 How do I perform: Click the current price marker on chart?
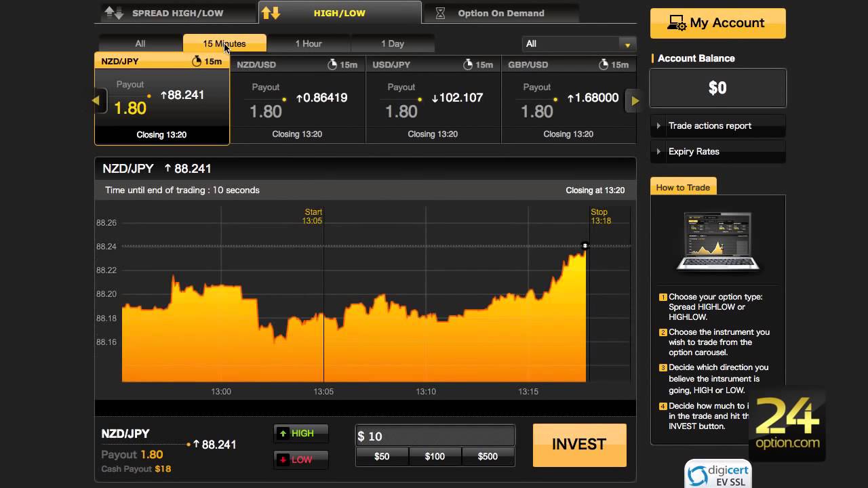coord(585,245)
